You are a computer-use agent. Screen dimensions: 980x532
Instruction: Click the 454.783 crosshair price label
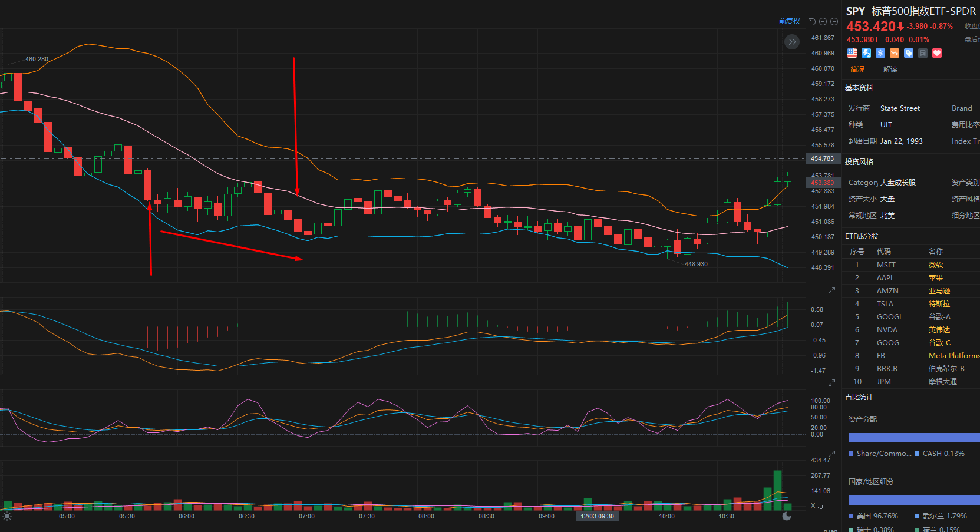[x=823, y=158]
